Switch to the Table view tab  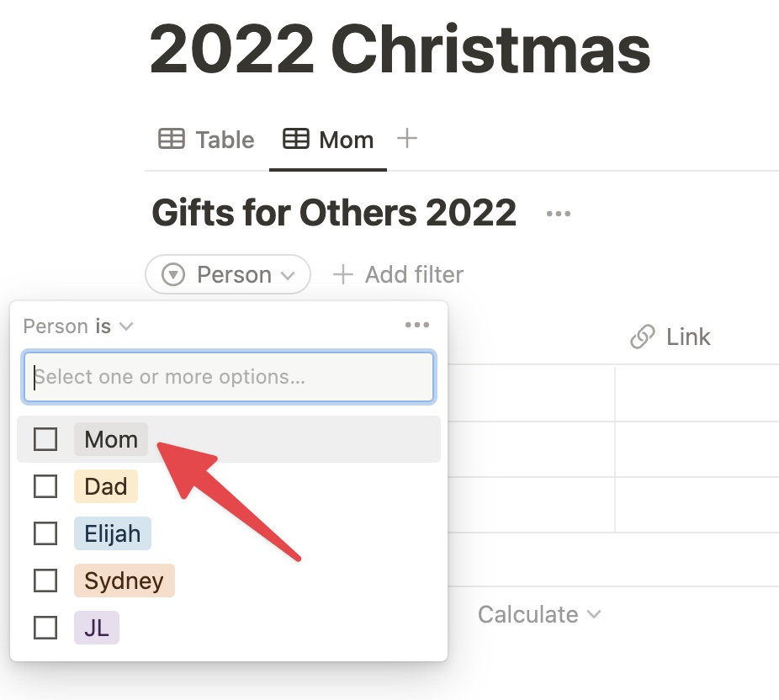click(x=206, y=140)
